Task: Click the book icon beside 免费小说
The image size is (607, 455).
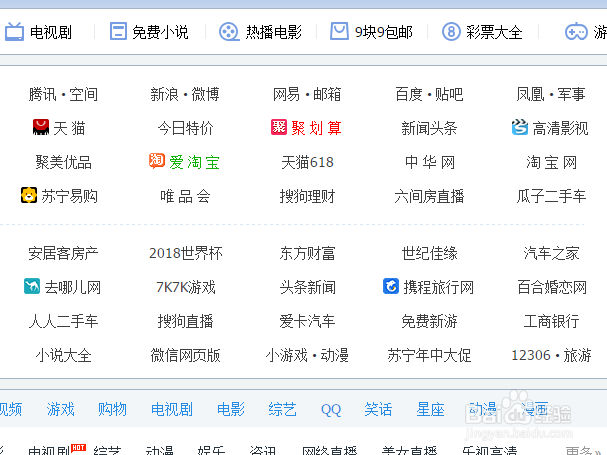Action: point(118,31)
